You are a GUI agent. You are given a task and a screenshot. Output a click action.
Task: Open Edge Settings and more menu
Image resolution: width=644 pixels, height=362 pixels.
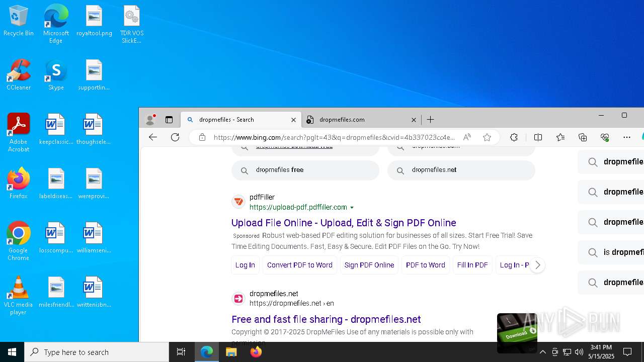click(627, 137)
